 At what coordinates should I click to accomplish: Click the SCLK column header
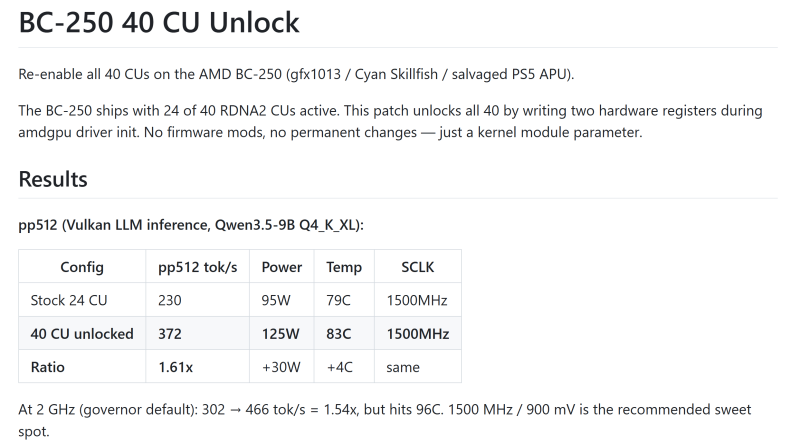pos(417,267)
